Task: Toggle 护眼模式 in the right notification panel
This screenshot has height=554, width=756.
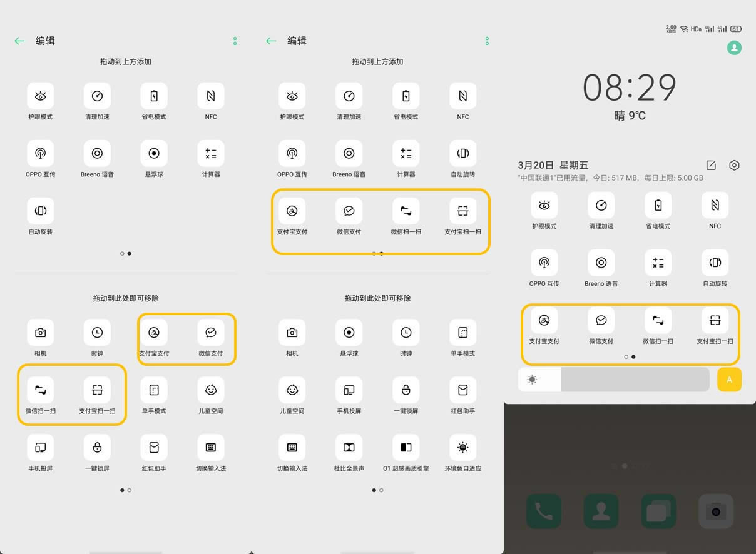Action: coord(544,205)
